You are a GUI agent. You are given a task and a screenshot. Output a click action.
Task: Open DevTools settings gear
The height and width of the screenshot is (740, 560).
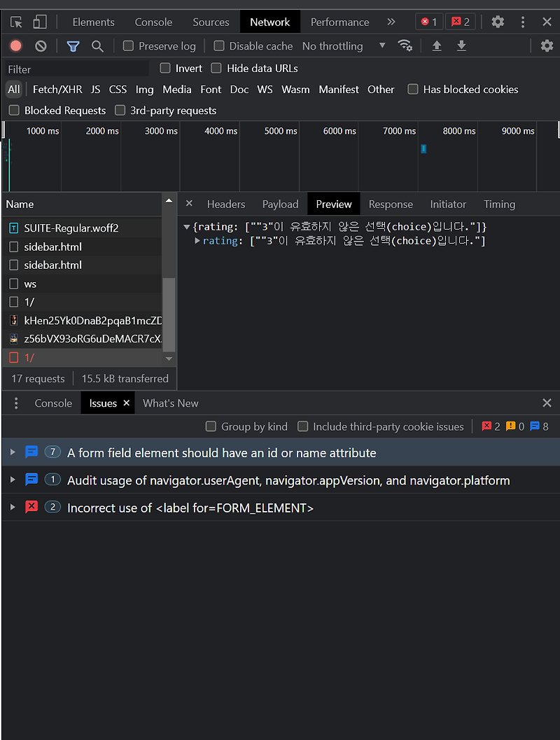point(498,22)
